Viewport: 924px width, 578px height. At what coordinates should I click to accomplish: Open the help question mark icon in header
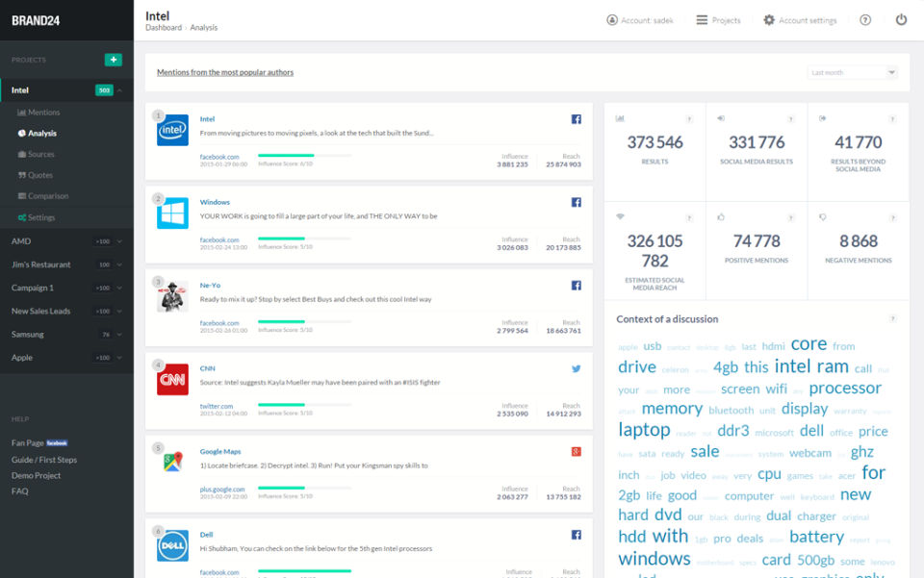click(x=865, y=20)
